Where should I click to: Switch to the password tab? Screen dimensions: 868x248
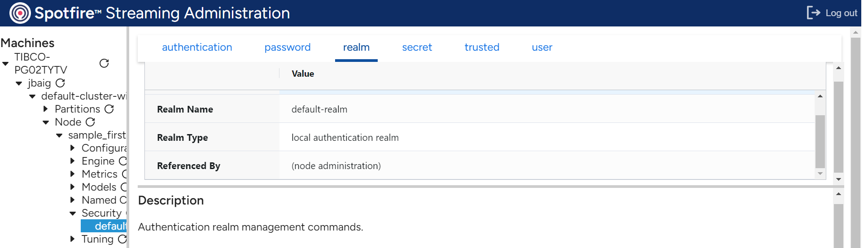tap(288, 47)
